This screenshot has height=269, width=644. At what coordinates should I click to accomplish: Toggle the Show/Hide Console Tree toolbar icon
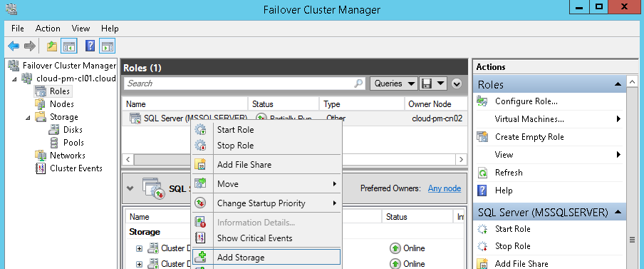click(68, 46)
